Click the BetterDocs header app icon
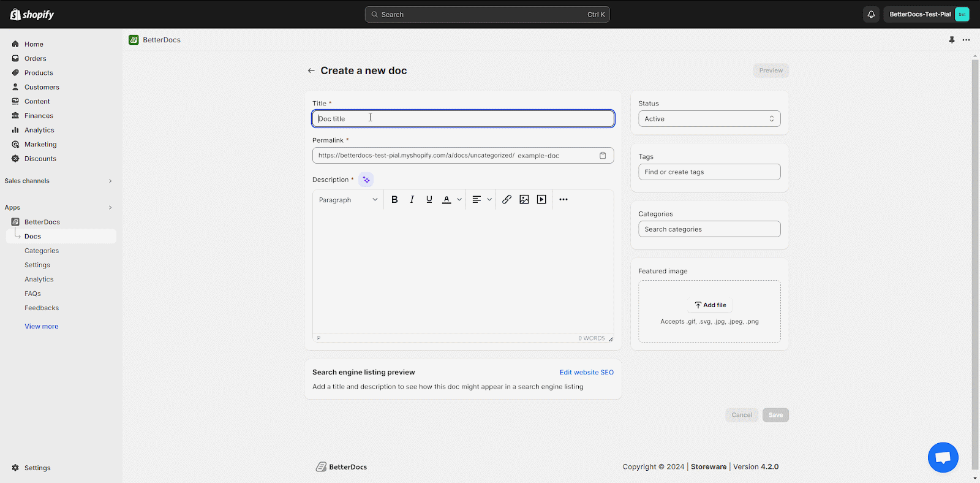The image size is (980, 483). 134,40
